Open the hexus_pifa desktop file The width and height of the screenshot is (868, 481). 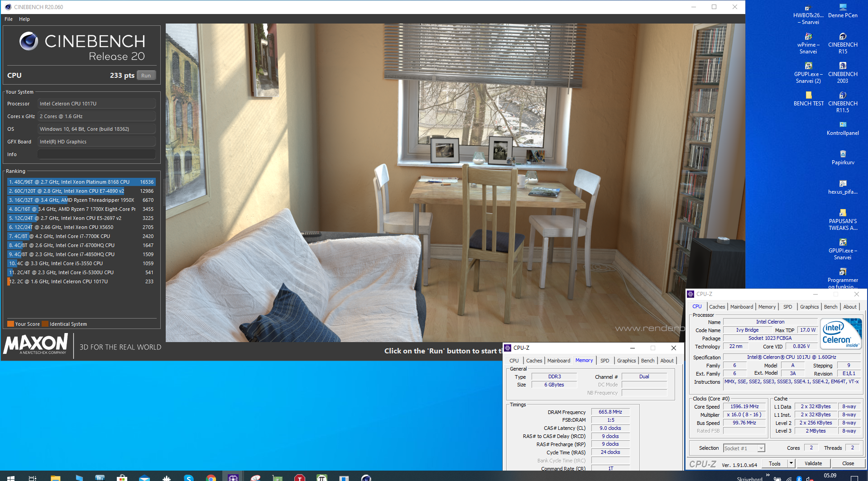843,187
